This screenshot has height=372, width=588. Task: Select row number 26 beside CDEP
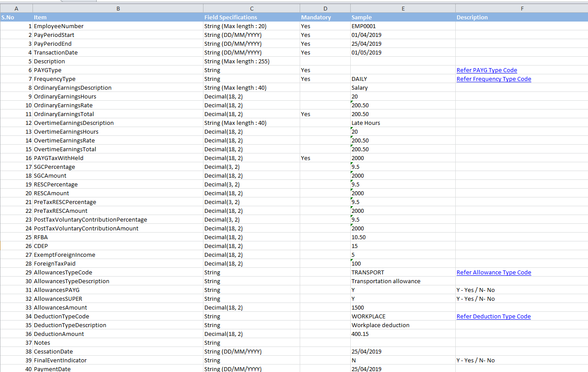(x=16, y=246)
